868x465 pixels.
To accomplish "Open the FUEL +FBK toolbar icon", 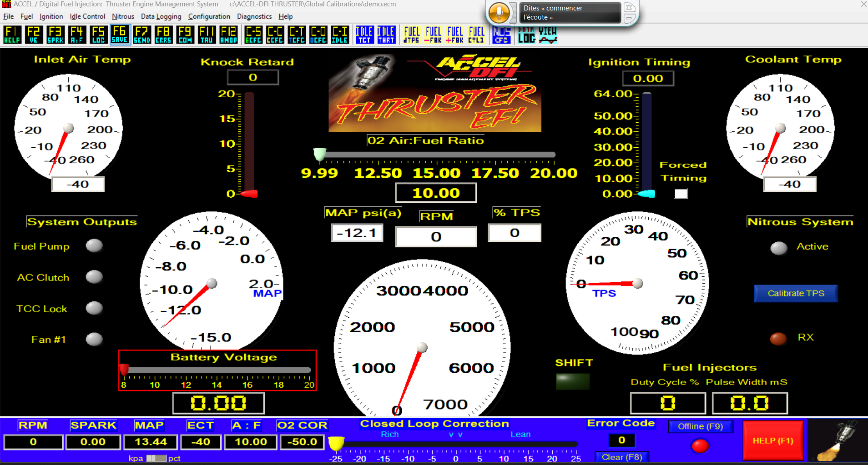I will point(455,35).
